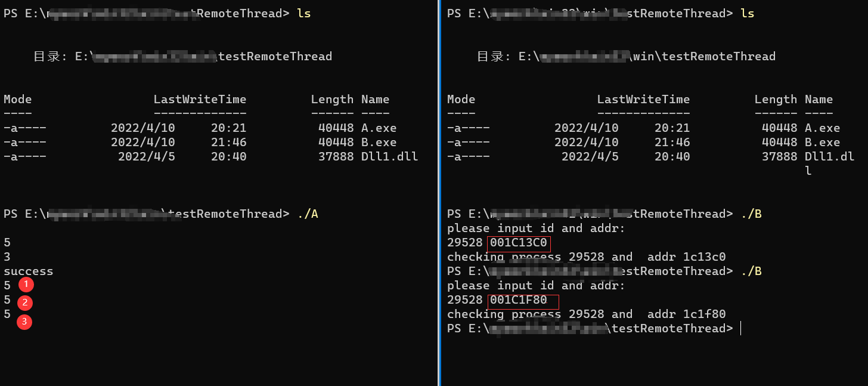Click Dll1.dll in the left pane listing

pyautogui.click(x=389, y=157)
